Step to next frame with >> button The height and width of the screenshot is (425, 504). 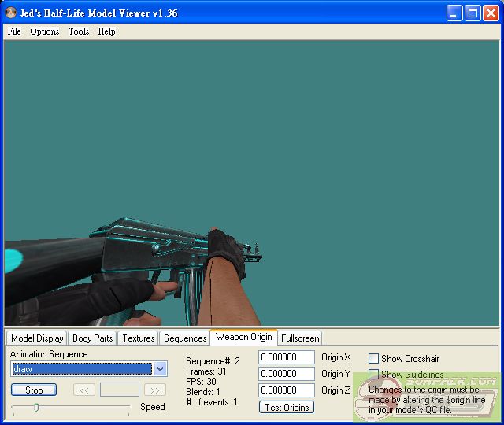(155, 390)
